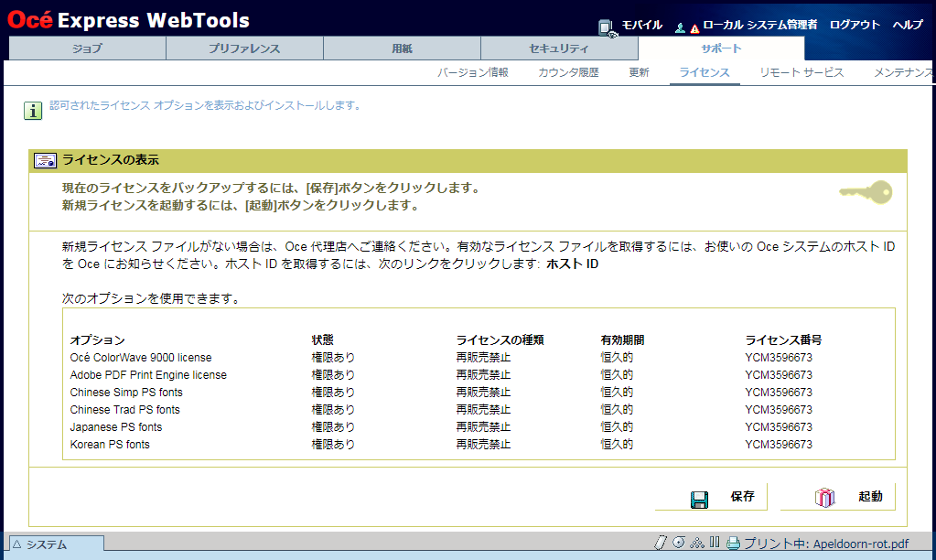
Task: Click the 状態 column header
Action: tap(322, 339)
